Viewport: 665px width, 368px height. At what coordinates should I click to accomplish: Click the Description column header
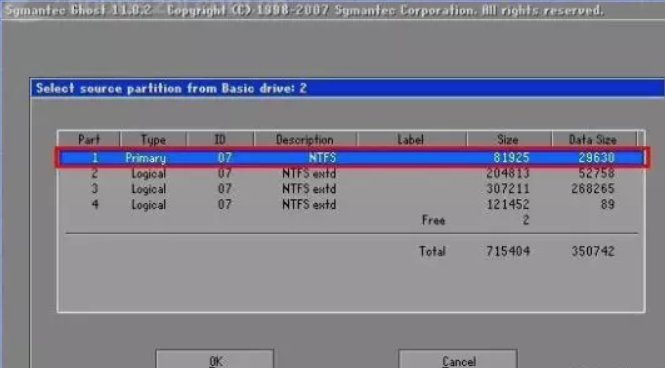[x=305, y=139]
